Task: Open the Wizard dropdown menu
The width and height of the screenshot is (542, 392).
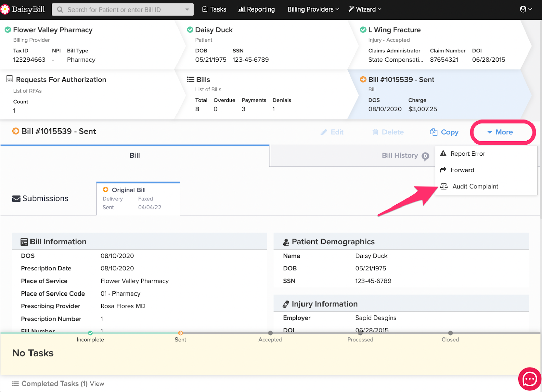Action: coord(365,9)
